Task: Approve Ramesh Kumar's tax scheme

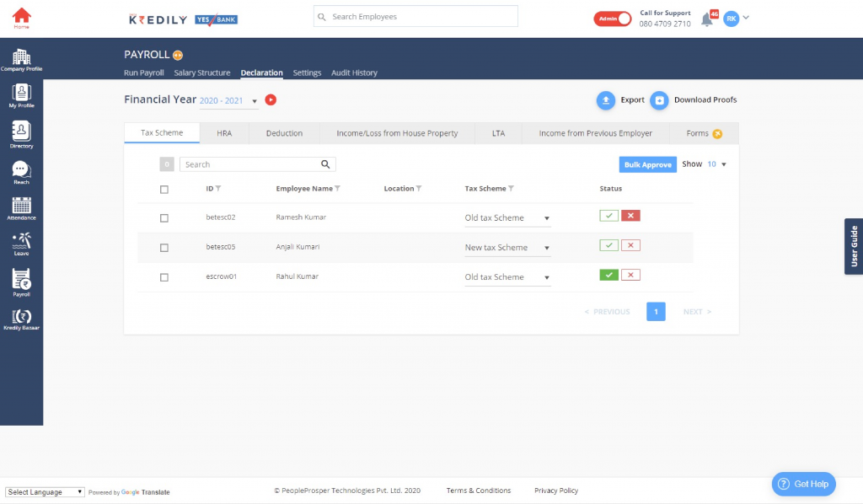Action: pyautogui.click(x=608, y=216)
